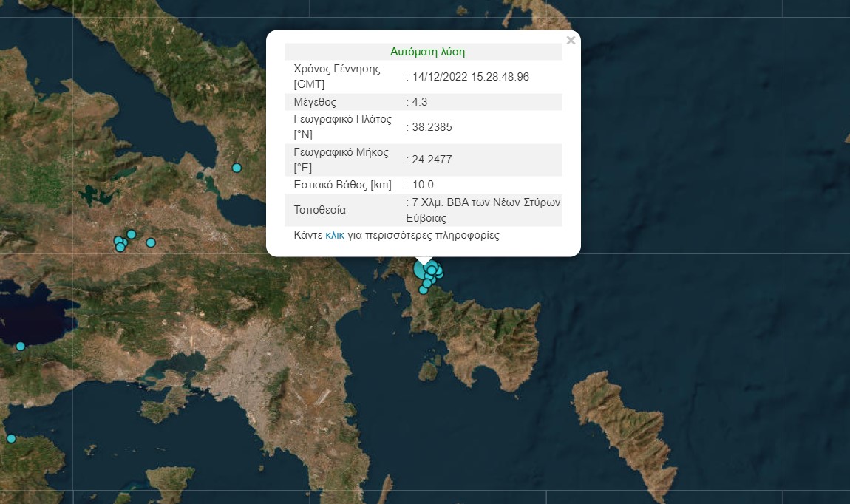Click the southernmost marker in the Evia cluster

424,290
